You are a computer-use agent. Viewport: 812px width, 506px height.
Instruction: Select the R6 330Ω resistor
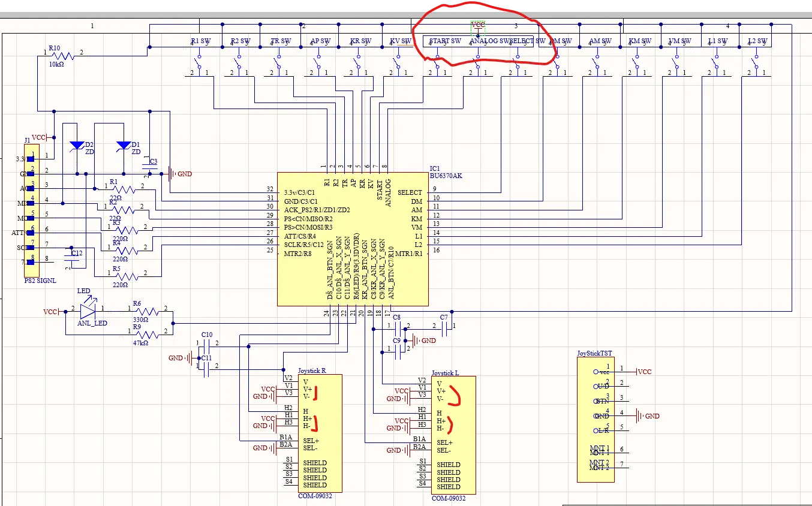click(x=147, y=311)
